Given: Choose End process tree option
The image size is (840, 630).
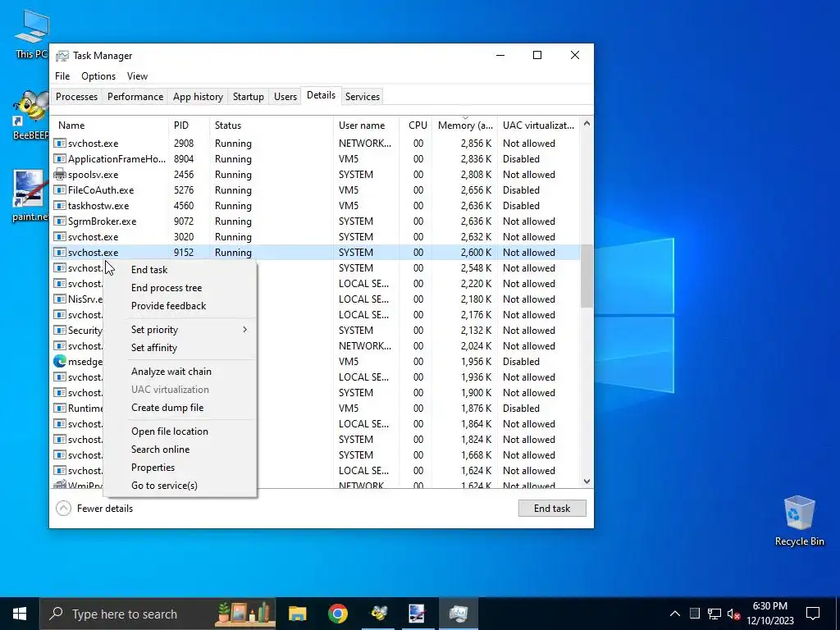Looking at the screenshot, I should [x=167, y=288].
